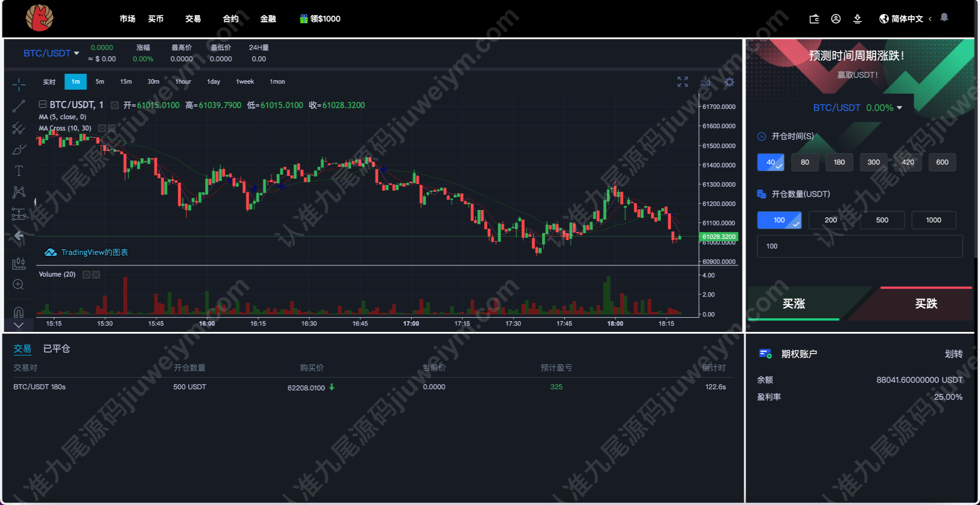Select the trend line drawing tool
This screenshot has height=505, width=980.
pyautogui.click(x=19, y=106)
